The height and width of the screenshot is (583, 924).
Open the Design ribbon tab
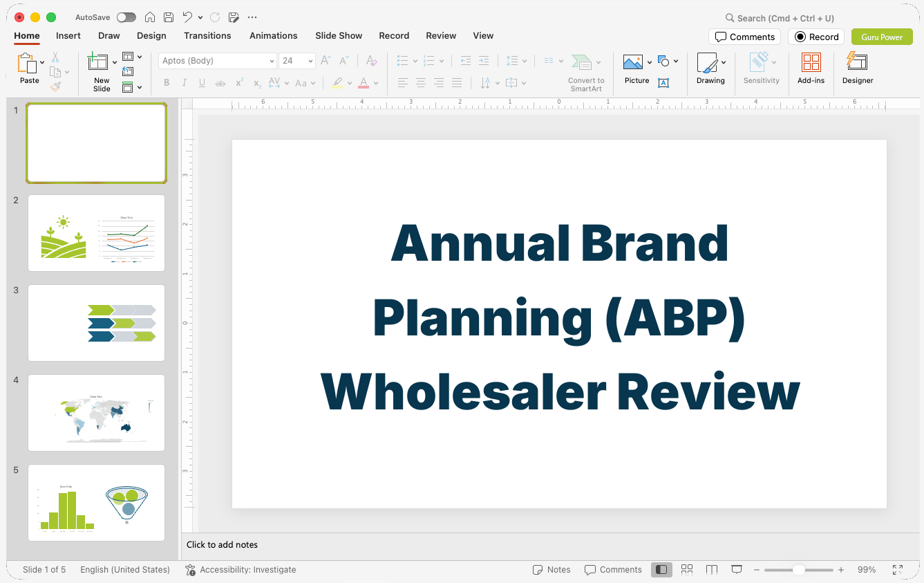pyautogui.click(x=151, y=36)
